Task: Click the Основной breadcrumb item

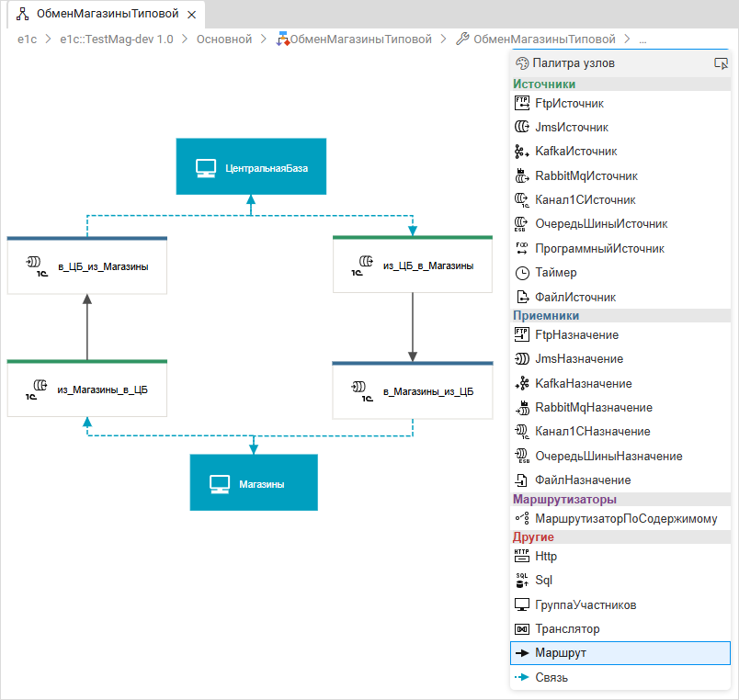Action: tap(223, 40)
